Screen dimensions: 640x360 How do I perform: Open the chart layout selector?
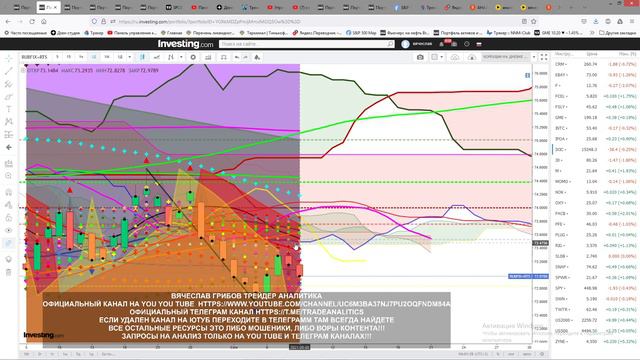click(437, 57)
